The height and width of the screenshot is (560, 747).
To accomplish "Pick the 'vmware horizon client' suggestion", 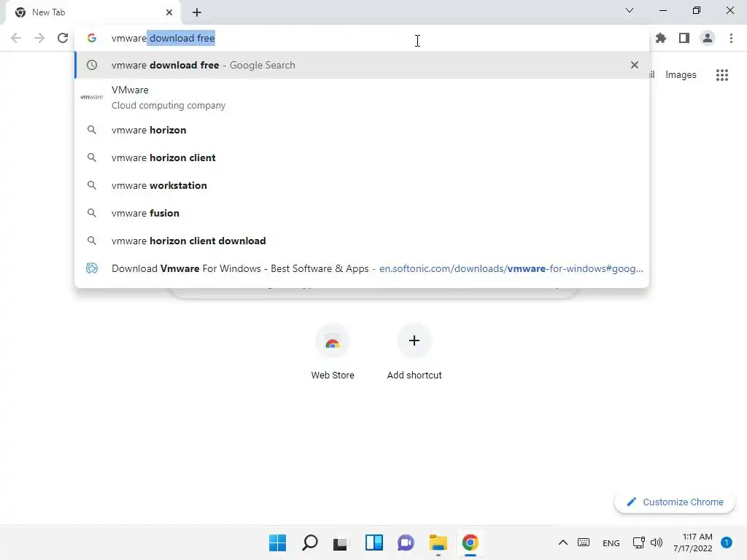I will (362, 157).
